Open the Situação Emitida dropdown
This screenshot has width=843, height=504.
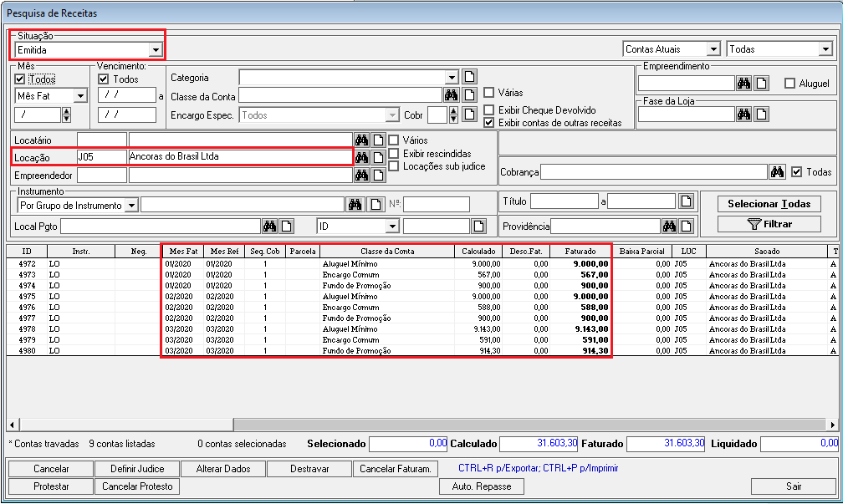point(156,50)
